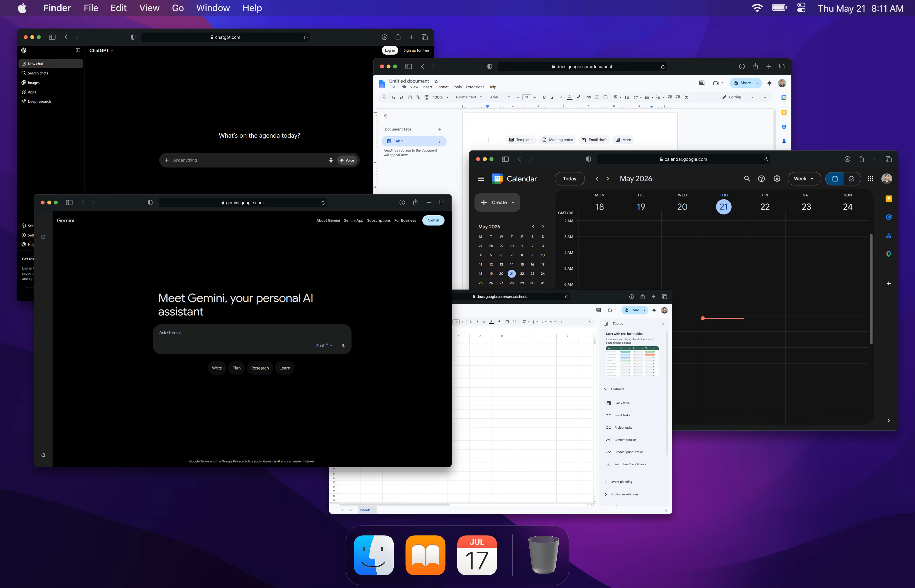The height and width of the screenshot is (588, 915).
Task: Click the borders icon in Sheets toolbar
Action: tap(507, 322)
